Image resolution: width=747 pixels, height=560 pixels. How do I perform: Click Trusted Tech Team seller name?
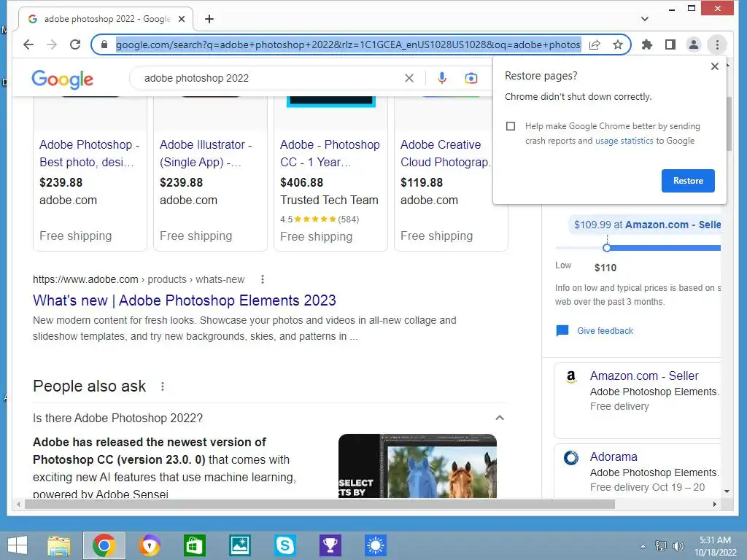click(329, 200)
